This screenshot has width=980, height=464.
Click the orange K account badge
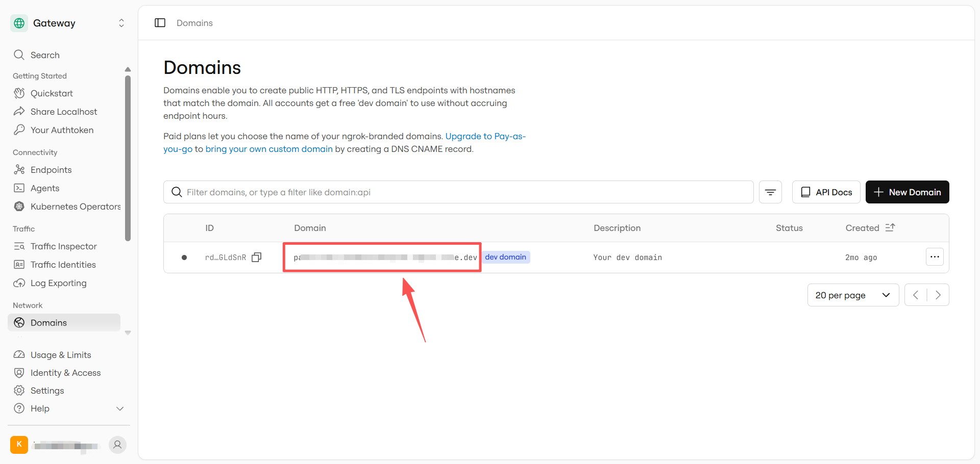coord(19,445)
